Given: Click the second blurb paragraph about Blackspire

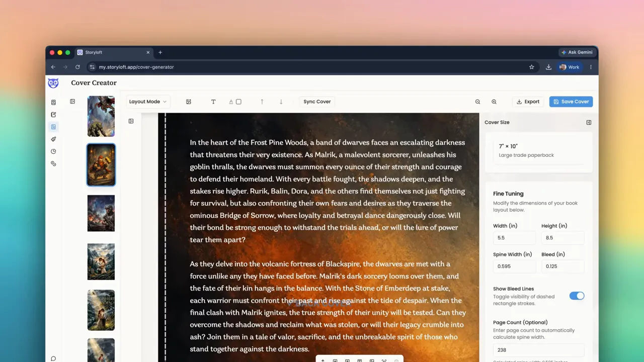Looking at the screenshot, I should [328, 306].
